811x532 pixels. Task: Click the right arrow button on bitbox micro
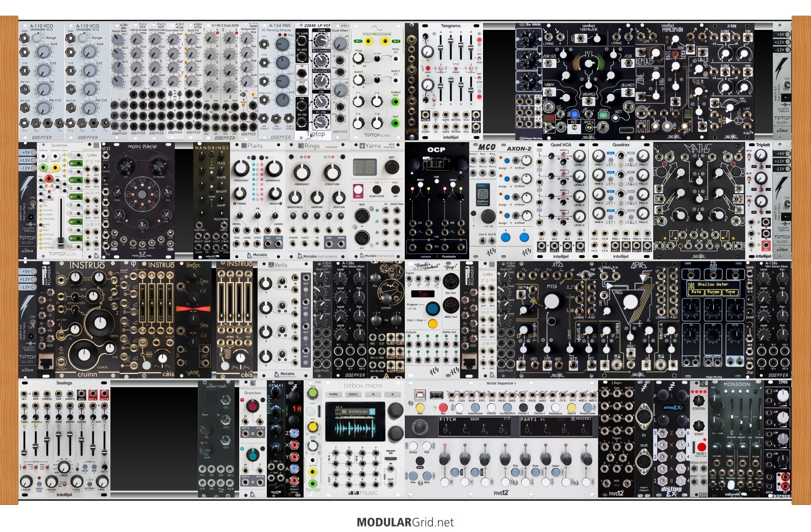click(x=393, y=394)
